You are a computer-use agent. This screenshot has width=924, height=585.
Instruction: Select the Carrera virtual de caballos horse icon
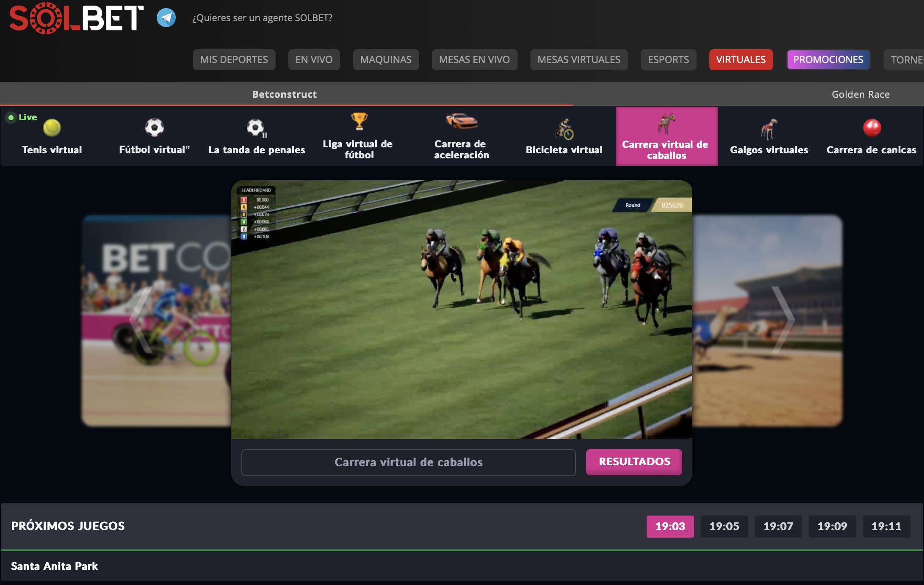tap(667, 124)
